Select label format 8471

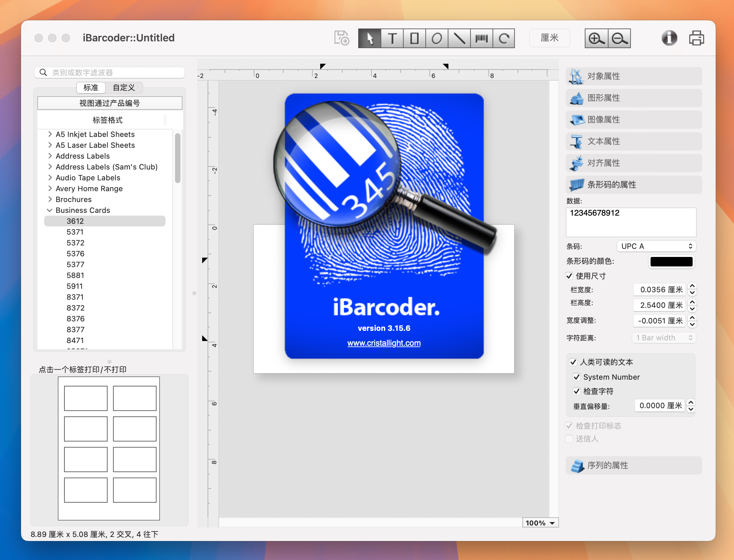[x=75, y=340]
